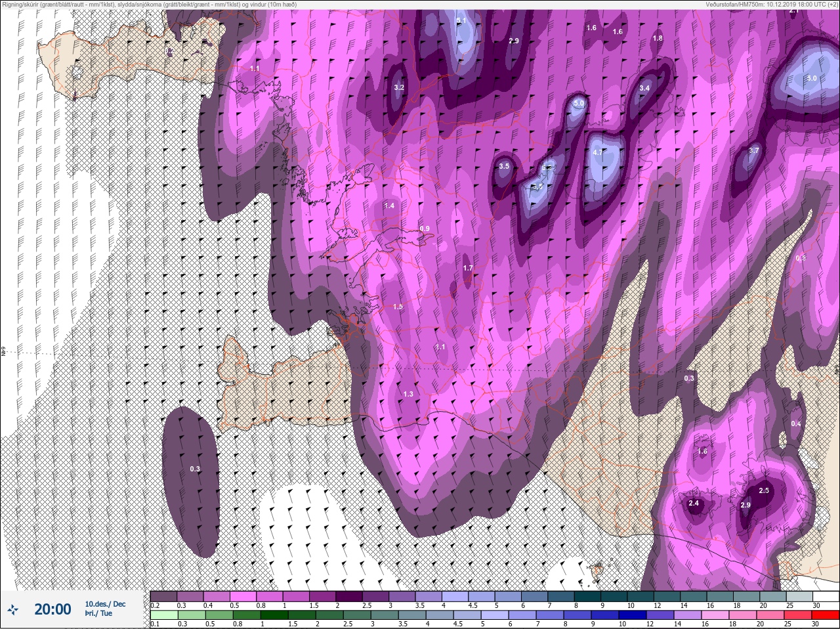Click the 3.4 precipitation value on the map
The height and width of the screenshot is (629, 840).
coord(644,88)
